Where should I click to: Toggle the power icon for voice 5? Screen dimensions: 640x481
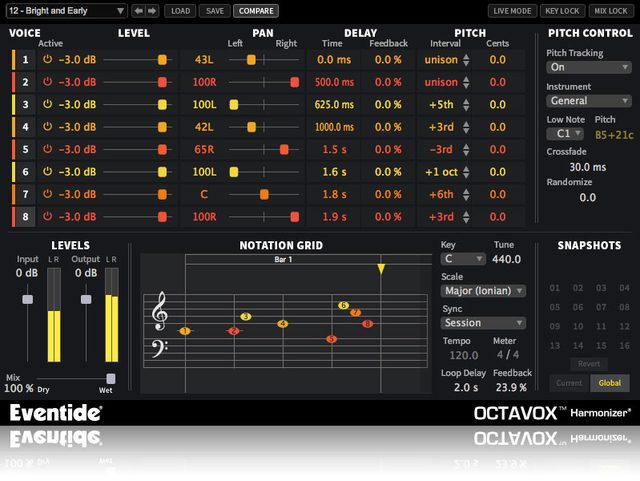[x=48, y=149]
